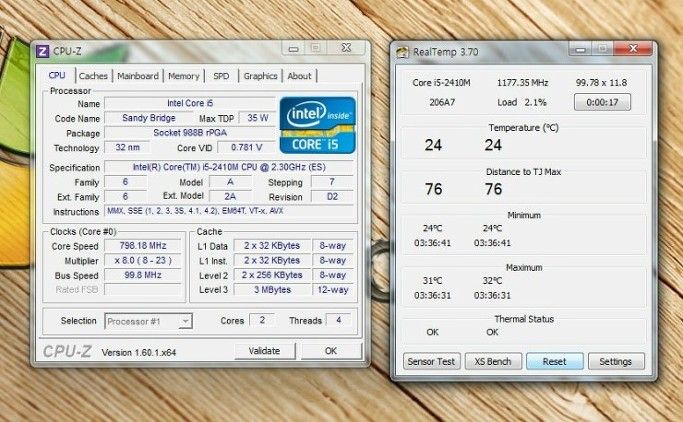Click the first core Thermal Status 'OK'
This screenshot has width=683, height=422.
(432, 332)
